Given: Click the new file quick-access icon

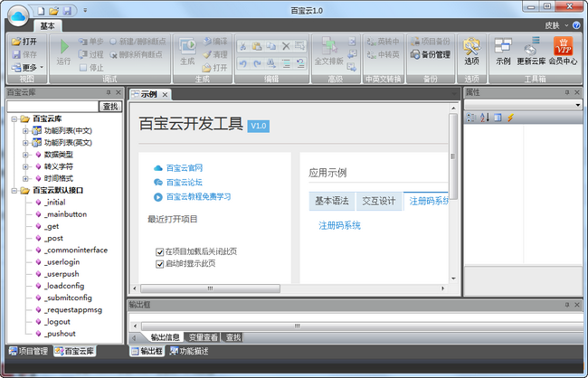Looking at the screenshot, I should [x=41, y=11].
